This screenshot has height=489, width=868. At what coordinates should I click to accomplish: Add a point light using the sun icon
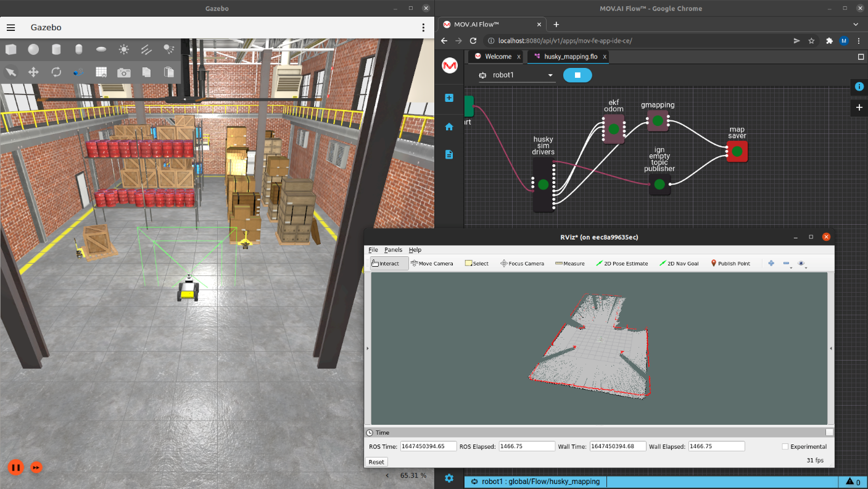[x=124, y=49]
